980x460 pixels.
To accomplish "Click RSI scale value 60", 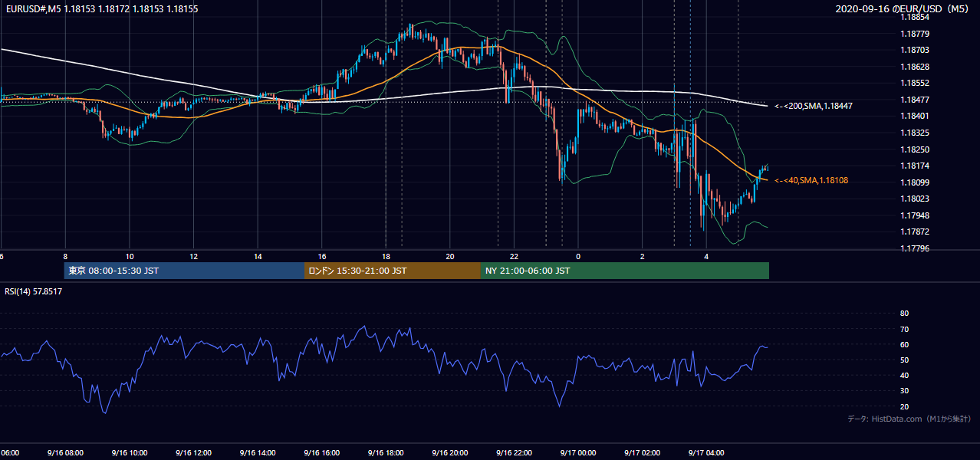I will 904,344.
